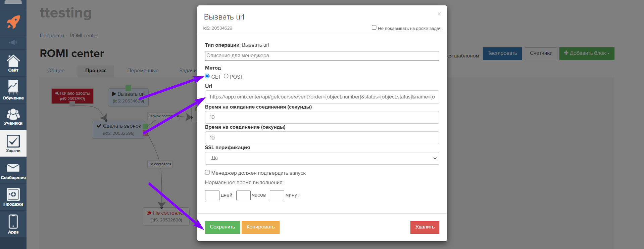The width and height of the screenshot is (644, 249).
Task: Select the Сделать звонок process block
Action: click(x=119, y=130)
